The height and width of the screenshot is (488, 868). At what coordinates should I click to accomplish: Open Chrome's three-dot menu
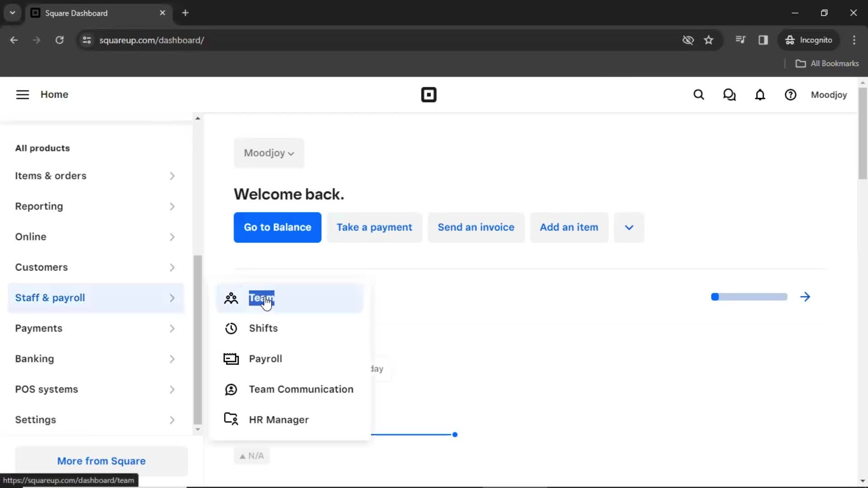click(x=854, y=40)
